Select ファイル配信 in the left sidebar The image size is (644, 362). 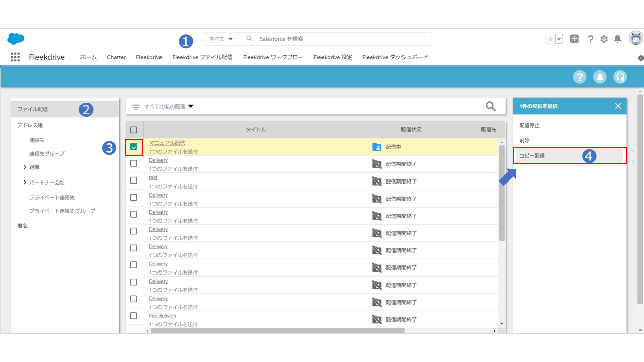[x=64, y=109]
